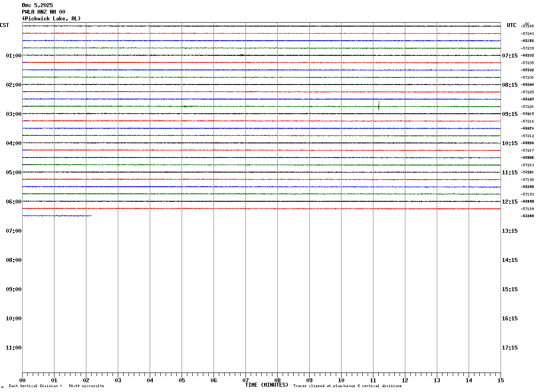
Task: Click the CST timezone label
Action: [x=4, y=25]
